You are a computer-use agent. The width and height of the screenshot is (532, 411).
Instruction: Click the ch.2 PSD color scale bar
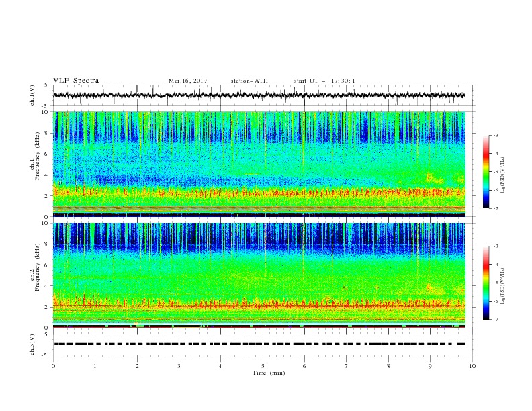[486, 283]
